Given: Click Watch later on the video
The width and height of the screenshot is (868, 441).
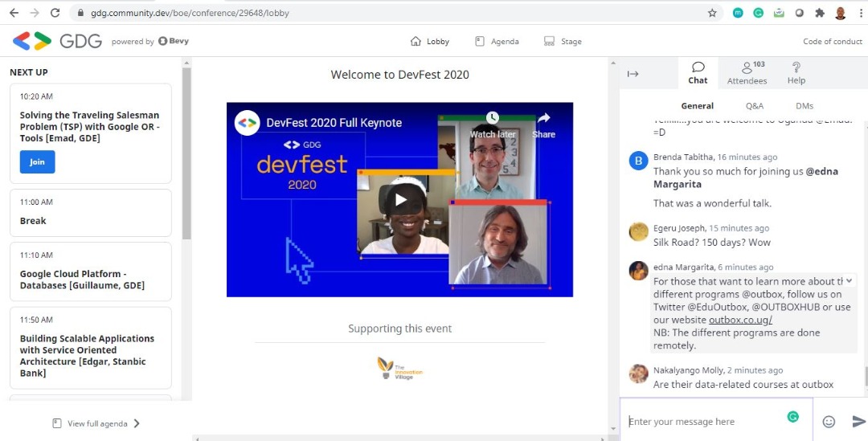Looking at the screenshot, I should click(x=493, y=125).
